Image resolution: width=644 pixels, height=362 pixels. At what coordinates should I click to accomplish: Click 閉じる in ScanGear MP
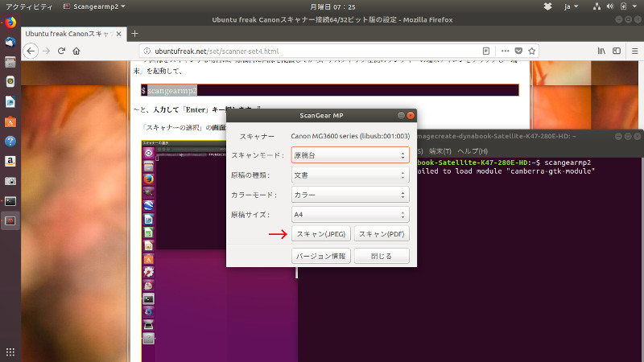point(382,256)
